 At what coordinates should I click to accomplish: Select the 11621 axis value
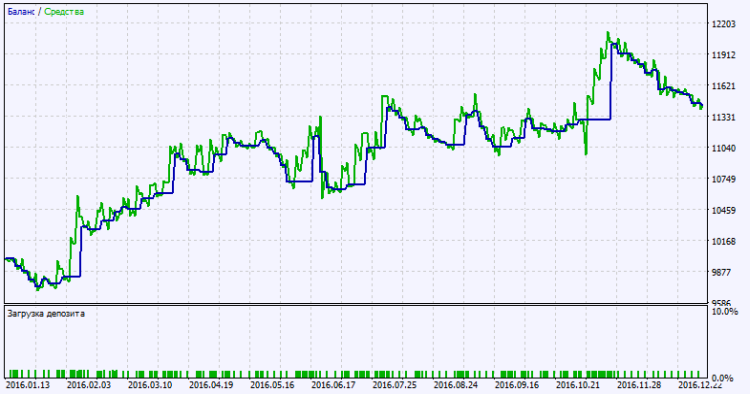[x=723, y=86]
